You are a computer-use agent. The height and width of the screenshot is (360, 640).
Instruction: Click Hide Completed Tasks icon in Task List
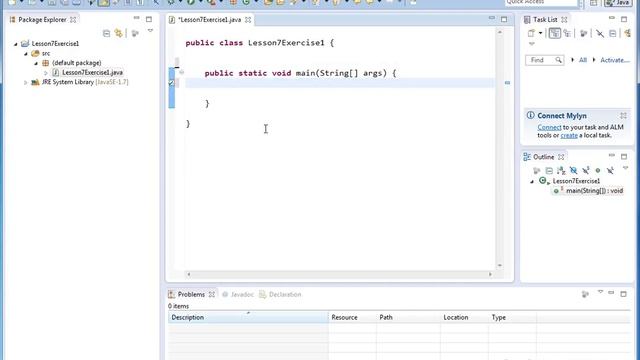600,33
